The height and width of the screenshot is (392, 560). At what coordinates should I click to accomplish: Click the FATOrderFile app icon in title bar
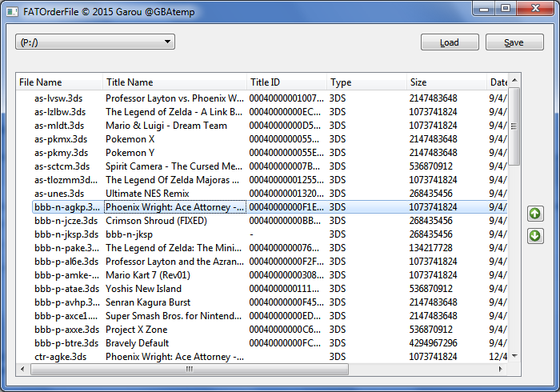tap(12, 12)
